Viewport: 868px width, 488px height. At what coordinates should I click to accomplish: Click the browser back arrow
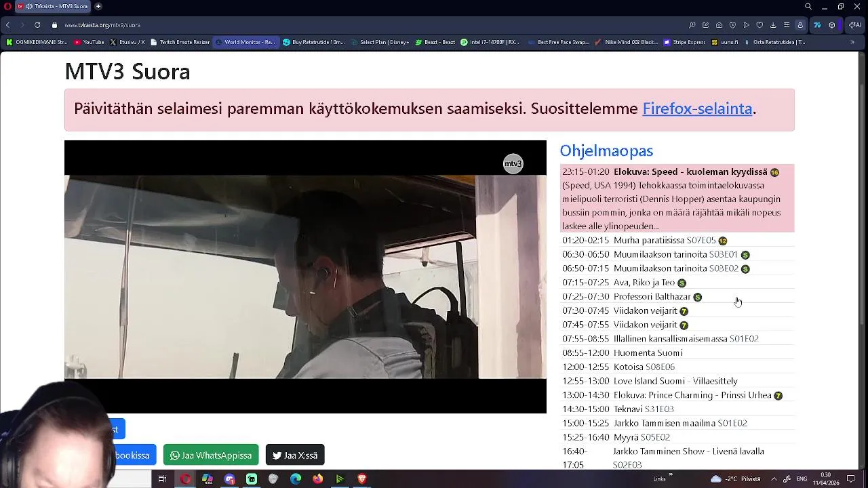pyautogui.click(x=7, y=25)
